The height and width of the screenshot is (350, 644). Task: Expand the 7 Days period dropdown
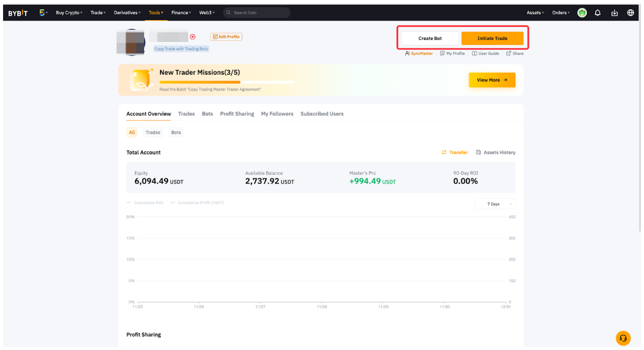click(495, 204)
